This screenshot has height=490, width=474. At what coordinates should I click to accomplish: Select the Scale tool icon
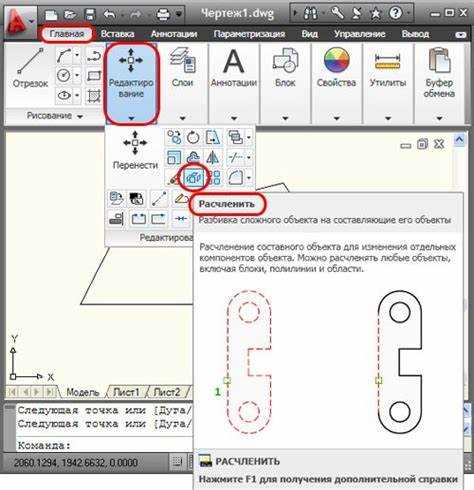(x=174, y=157)
